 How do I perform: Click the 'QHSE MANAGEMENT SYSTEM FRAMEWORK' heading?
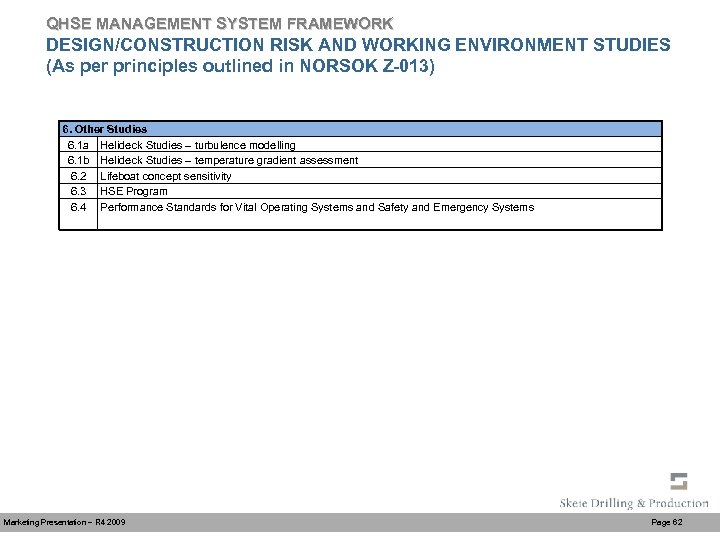[220, 23]
